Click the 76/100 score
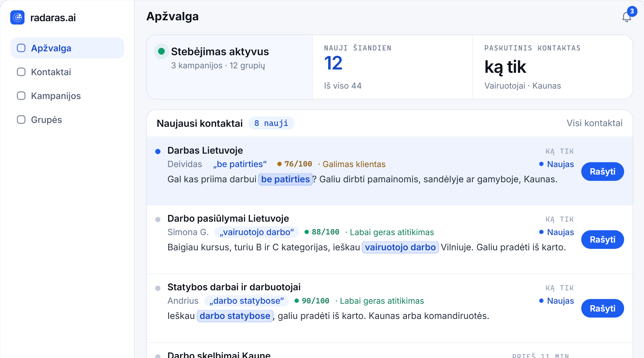The height and width of the screenshot is (358, 644). [x=298, y=164]
